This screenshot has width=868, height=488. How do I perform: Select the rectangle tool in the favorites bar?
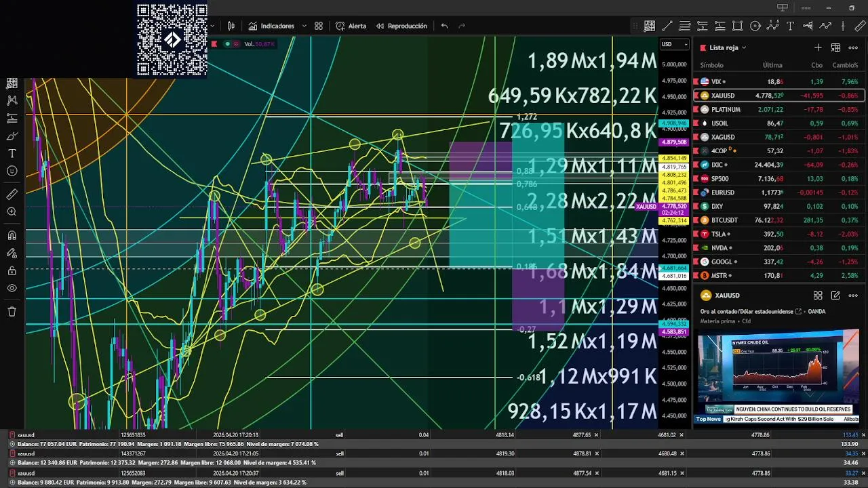pyautogui.click(x=738, y=26)
